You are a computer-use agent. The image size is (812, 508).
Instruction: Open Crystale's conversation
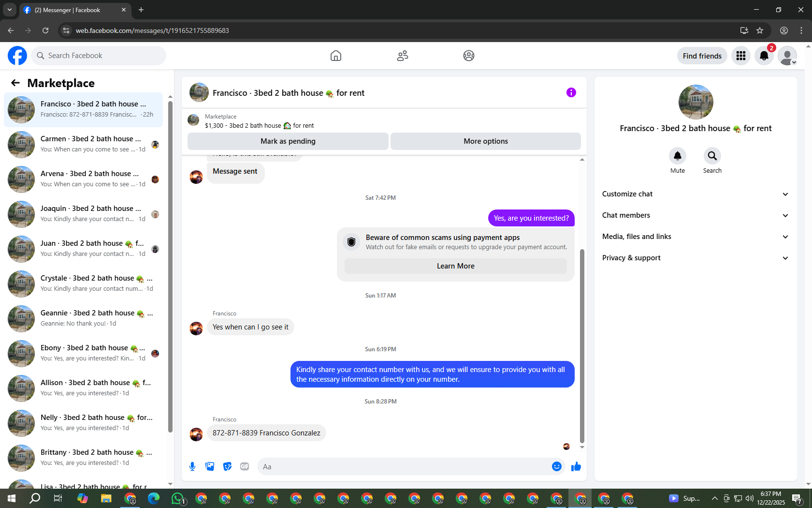point(84,284)
